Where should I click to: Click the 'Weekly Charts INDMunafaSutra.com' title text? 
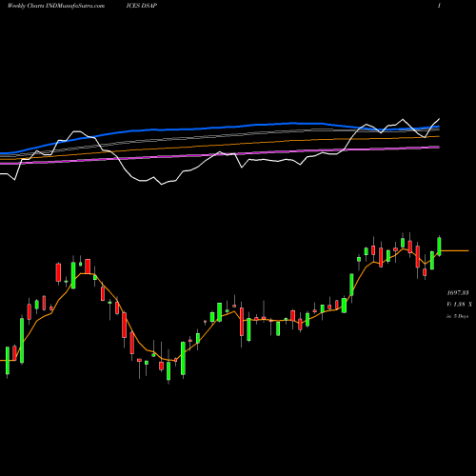[56, 6]
